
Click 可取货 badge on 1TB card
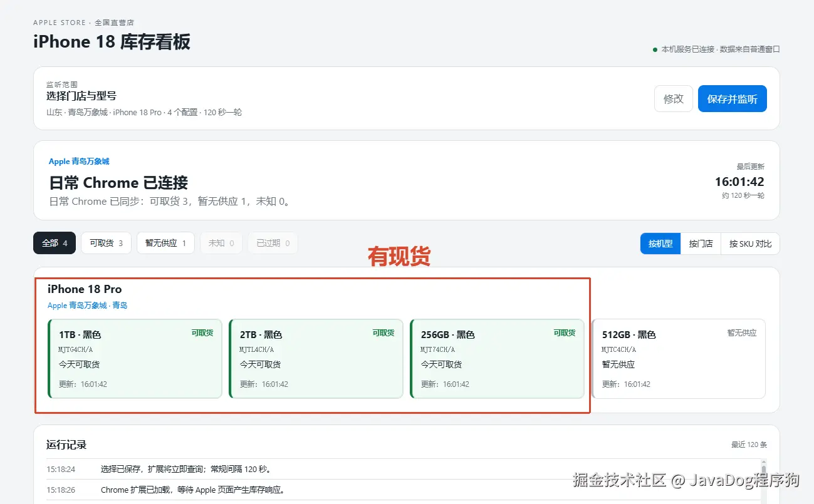tap(202, 333)
